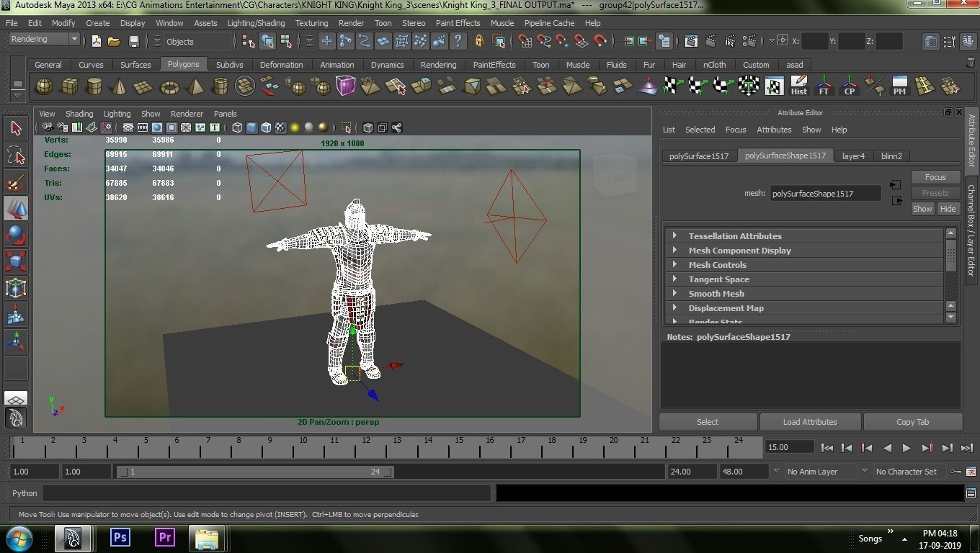The height and width of the screenshot is (553, 980).
Task: Create a polygon torus from the shelf
Action: coord(169,86)
